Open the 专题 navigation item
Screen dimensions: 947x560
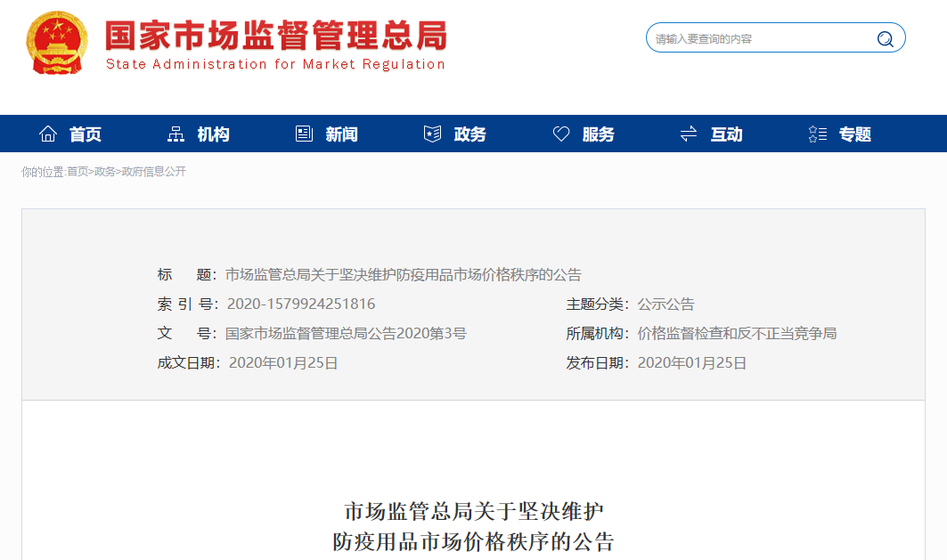[855, 134]
